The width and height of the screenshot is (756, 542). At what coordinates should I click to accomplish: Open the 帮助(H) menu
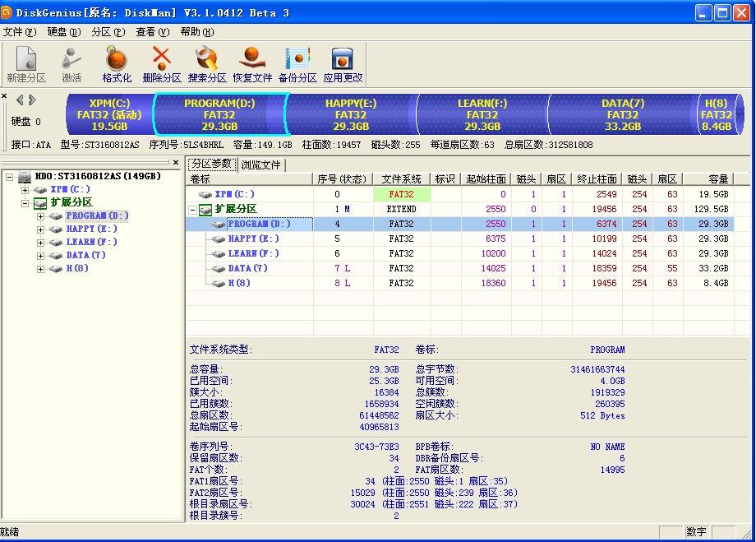tap(197, 32)
